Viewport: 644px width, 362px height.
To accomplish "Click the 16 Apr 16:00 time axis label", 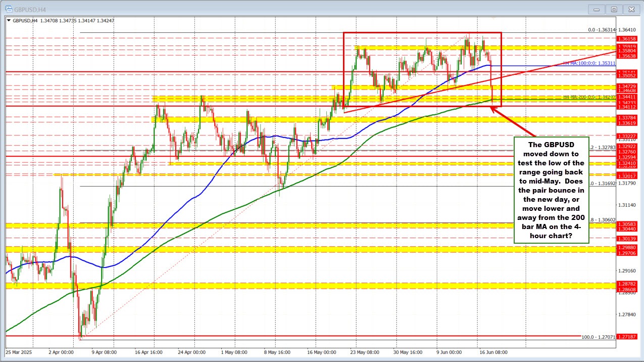I will click(x=149, y=352).
